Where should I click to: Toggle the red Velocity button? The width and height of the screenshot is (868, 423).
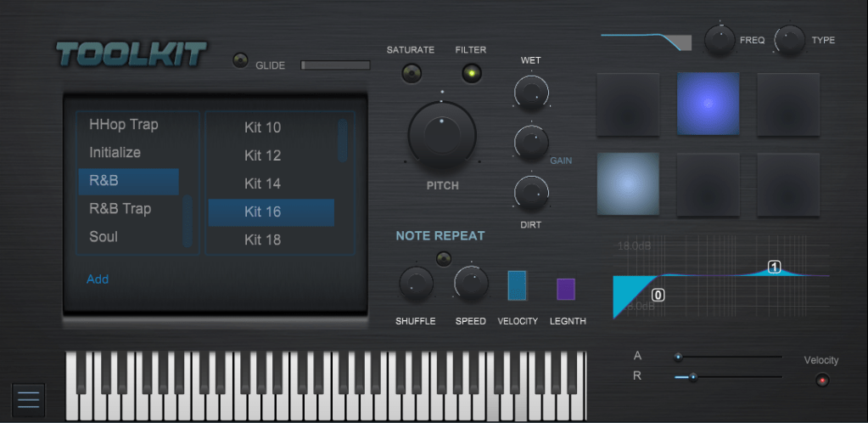(x=820, y=380)
